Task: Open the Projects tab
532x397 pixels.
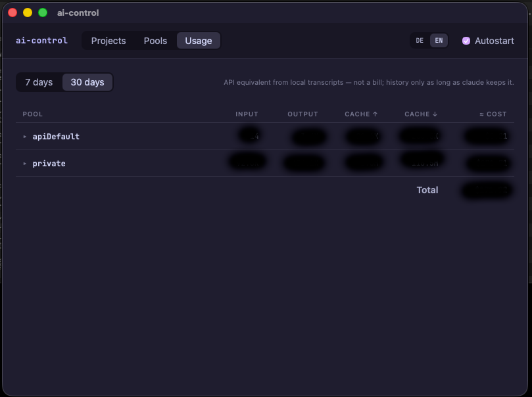Action: coord(109,41)
